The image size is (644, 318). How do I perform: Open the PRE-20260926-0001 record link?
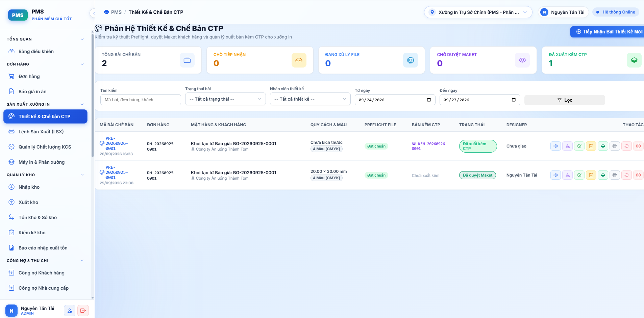click(117, 143)
